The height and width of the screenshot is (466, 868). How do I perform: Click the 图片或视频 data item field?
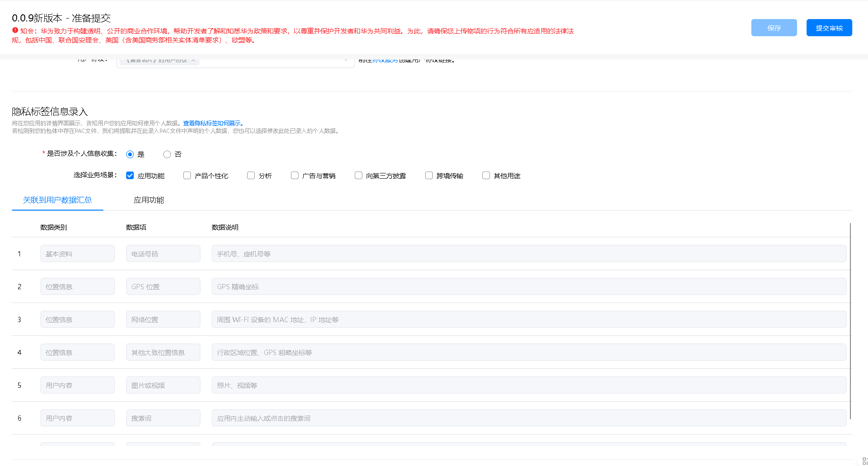[x=163, y=385]
